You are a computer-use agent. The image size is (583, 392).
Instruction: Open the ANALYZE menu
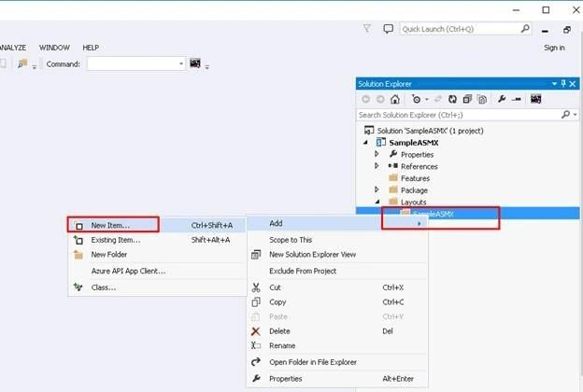(x=13, y=48)
